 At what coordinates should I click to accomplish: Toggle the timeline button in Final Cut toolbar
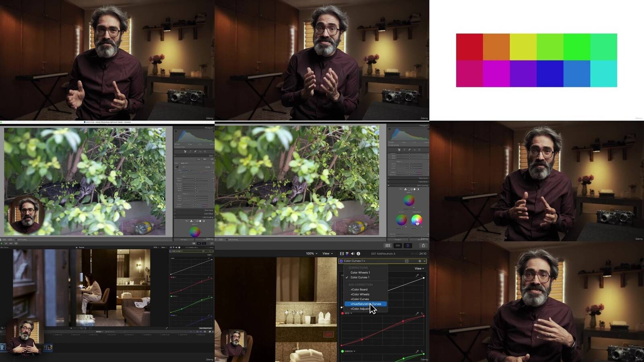tap(398, 245)
